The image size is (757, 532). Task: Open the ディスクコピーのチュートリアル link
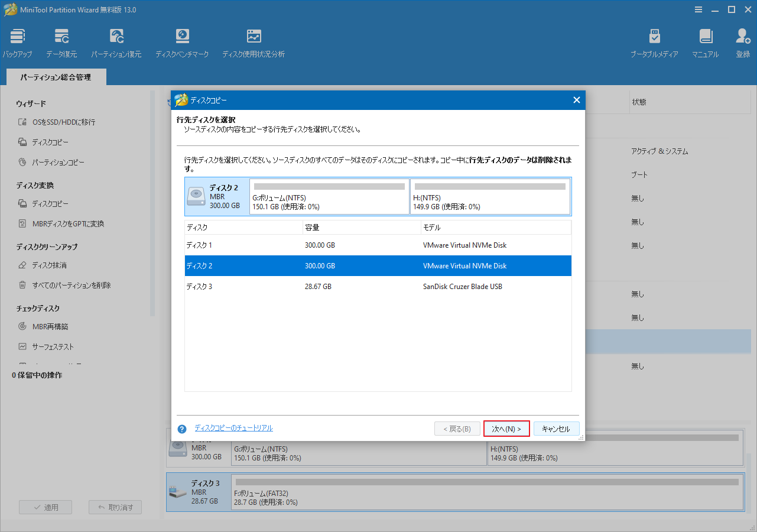(233, 428)
